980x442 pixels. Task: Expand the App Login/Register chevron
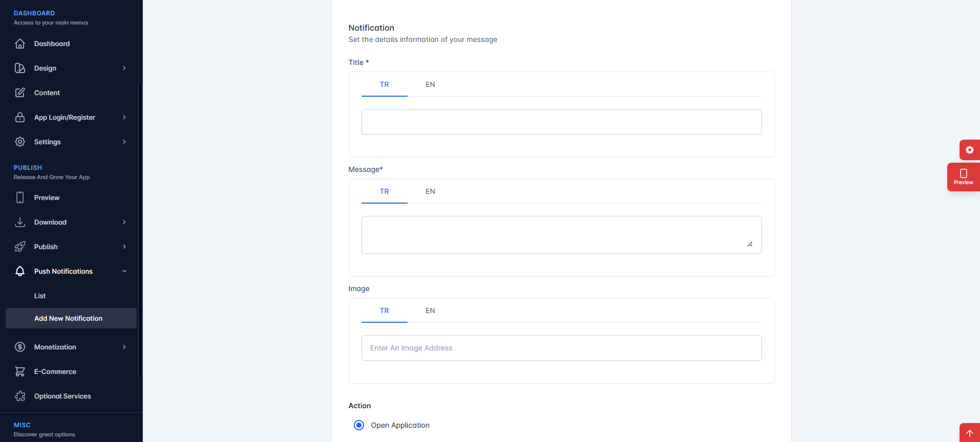[124, 117]
